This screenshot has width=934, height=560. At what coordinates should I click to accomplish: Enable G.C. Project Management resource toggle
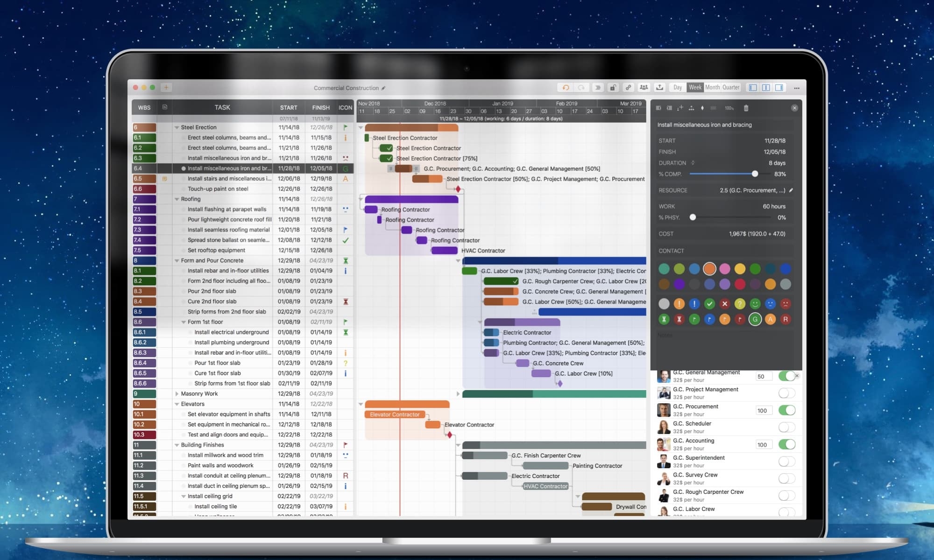787,392
